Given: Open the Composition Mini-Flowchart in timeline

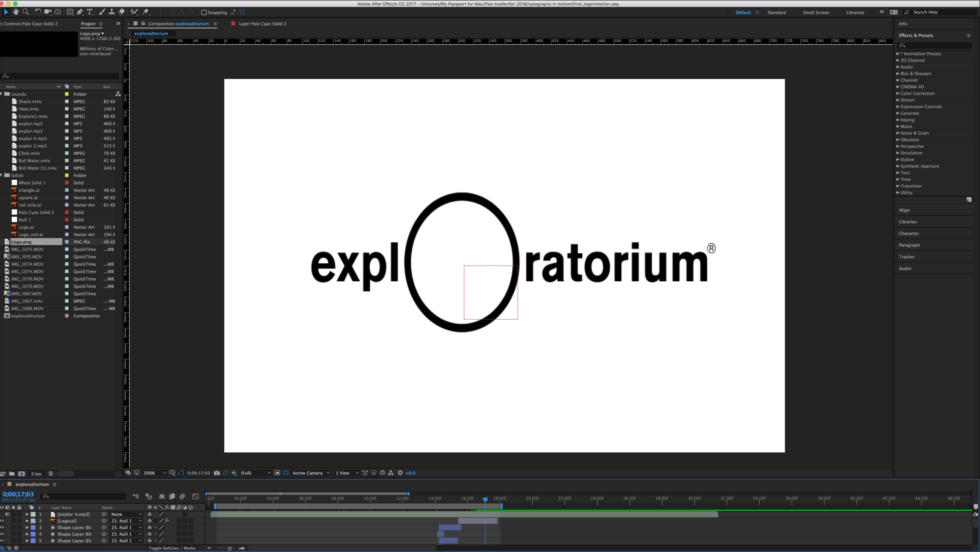Looking at the screenshot, I should [x=136, y=496].
